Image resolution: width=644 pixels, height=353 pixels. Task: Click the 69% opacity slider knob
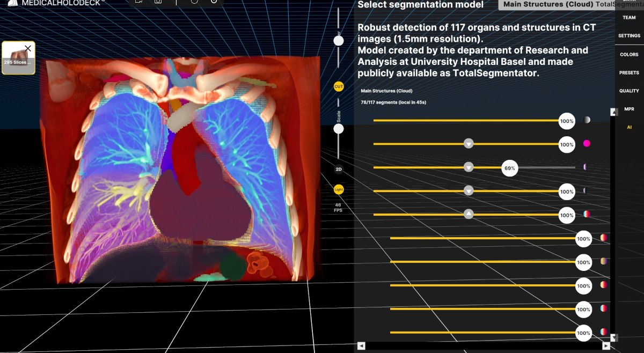point(509,168)
